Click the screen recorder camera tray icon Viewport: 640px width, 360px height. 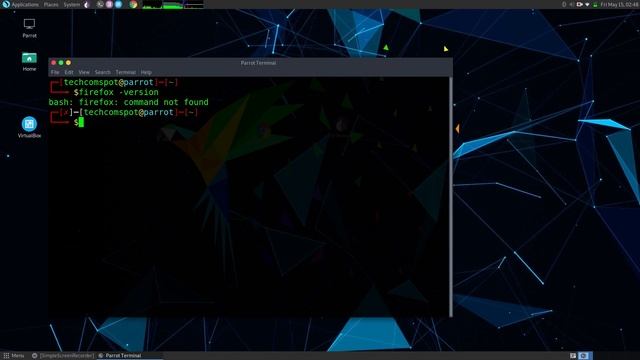579,4
